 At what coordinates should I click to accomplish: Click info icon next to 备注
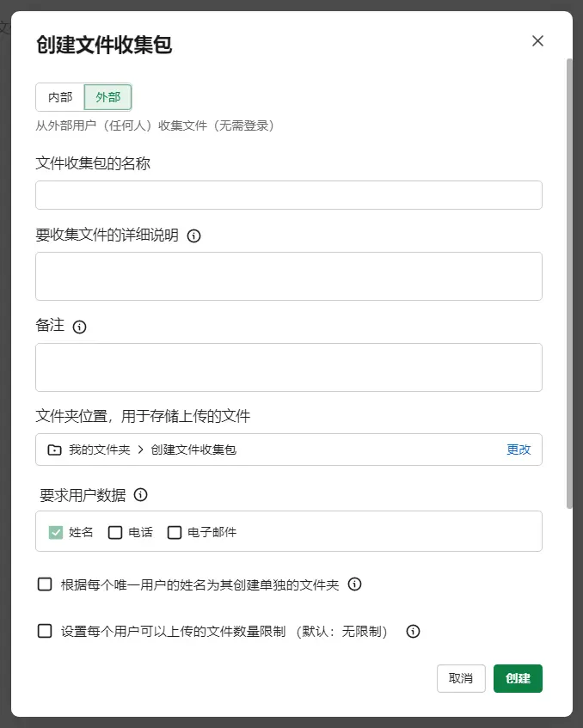click(x=80, y=327)
